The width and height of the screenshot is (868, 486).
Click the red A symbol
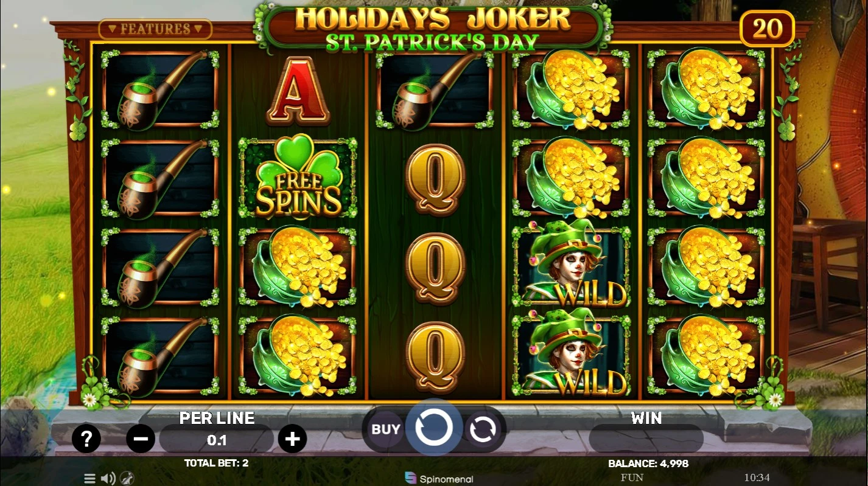click(x=298, y=90)
